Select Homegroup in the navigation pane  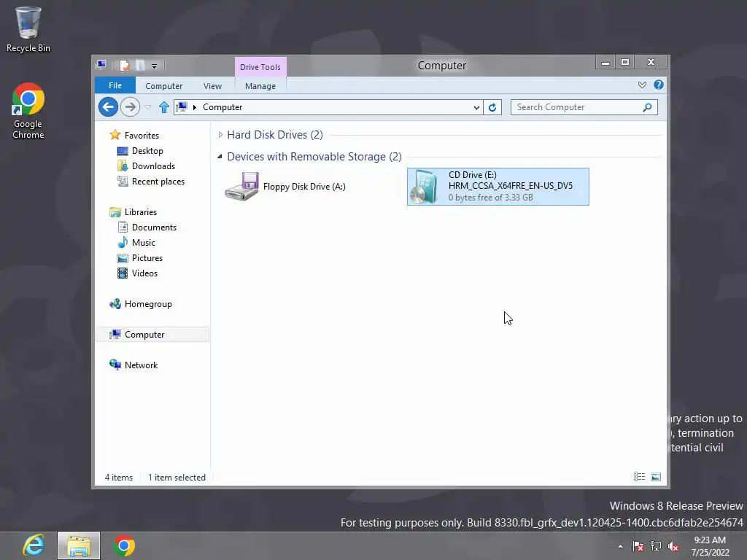[147, 304]
